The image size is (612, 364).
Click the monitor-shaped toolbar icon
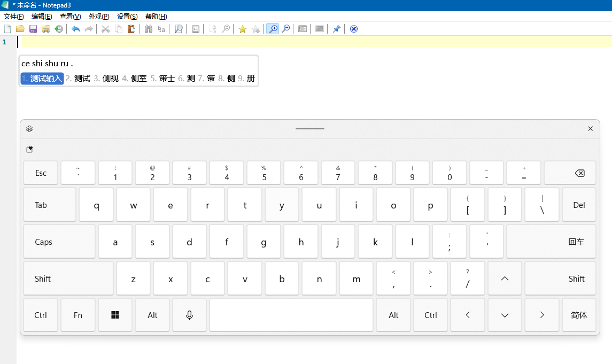click(320, 29)
